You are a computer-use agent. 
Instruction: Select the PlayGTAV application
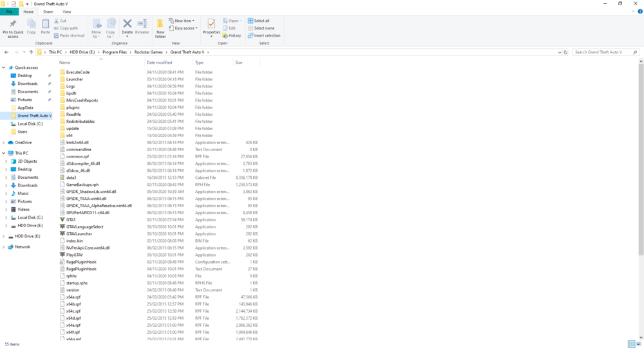[74, 255]
